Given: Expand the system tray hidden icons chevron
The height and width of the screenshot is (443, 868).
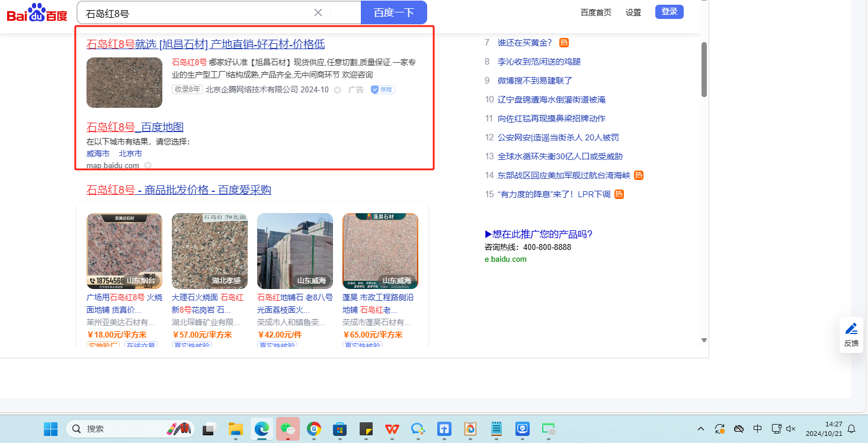Looking at the screenshot, I should click(701, 429).
